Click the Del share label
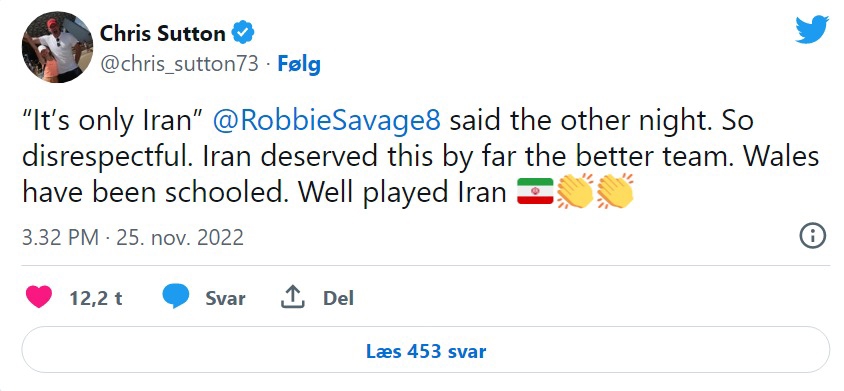Screen dimensions: 844x391 (x=338, y=298)
